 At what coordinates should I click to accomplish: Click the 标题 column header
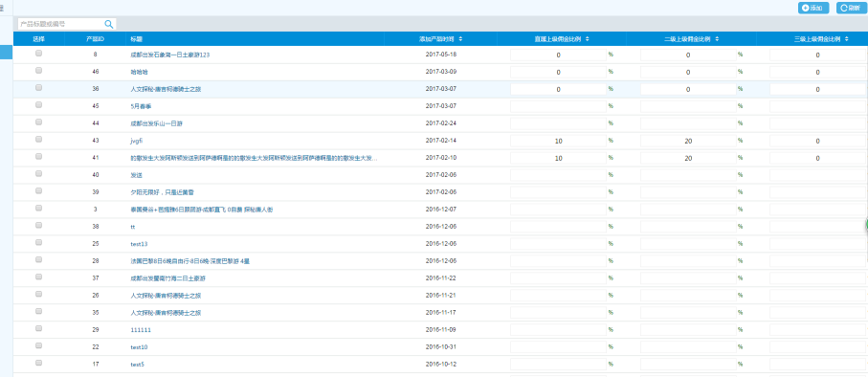[136, 39]
